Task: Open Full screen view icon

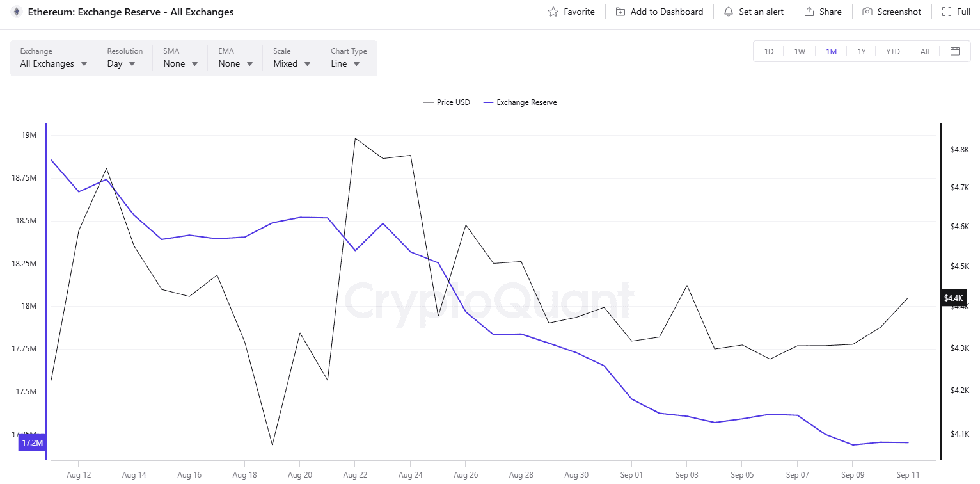Action: point(947,12)
